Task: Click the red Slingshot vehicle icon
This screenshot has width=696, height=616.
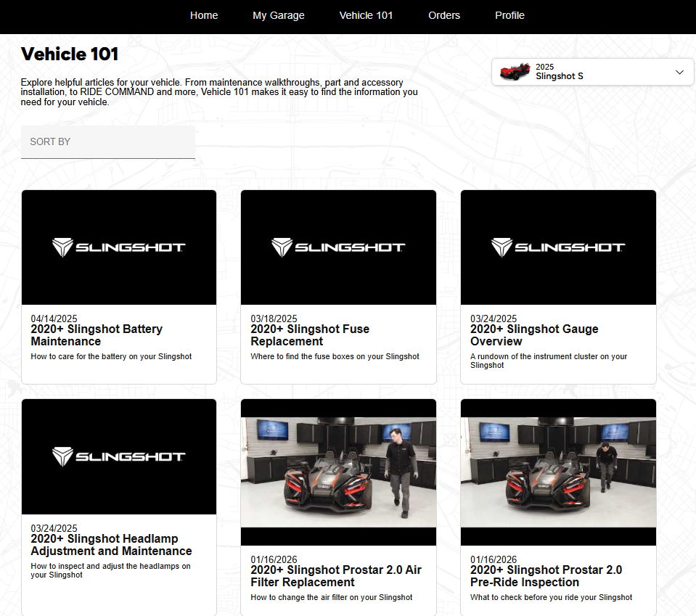Action: coord(515,71)
